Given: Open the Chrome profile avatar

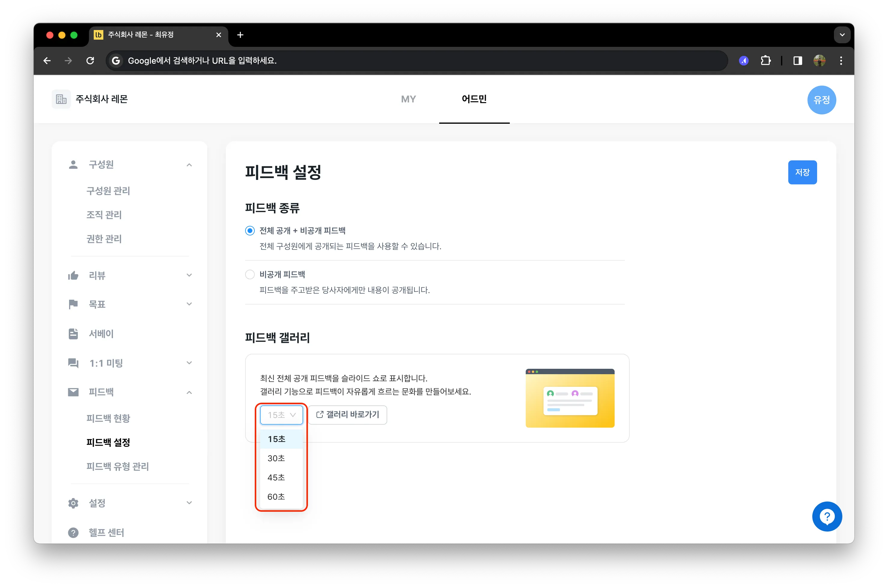Looking at the screenshot, I should [x=819, y=60].
